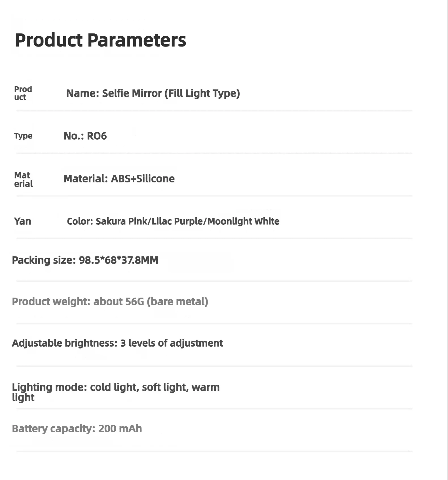Screen dimensions: 448x480
Task: Click the Lighting mode cold light text
Action: coord(116,387)
